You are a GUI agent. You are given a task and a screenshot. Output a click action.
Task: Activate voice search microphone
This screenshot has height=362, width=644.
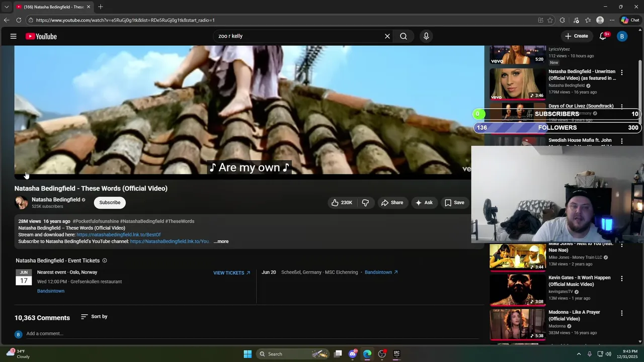pos(426,36)
